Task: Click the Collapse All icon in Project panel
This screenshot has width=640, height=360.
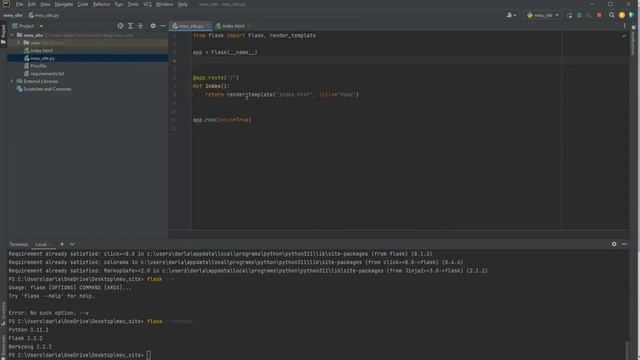Action: click(x=140, y=26)
